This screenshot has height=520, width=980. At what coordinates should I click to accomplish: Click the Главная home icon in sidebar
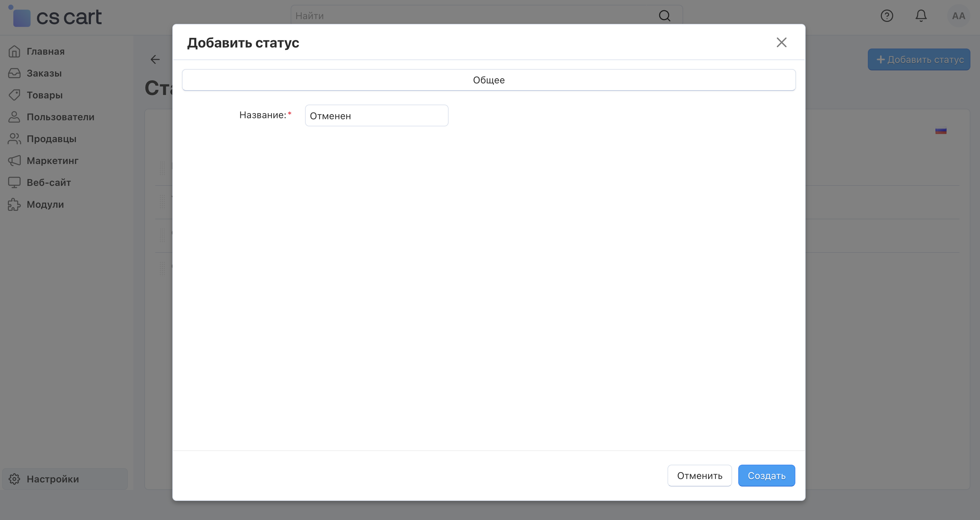[x=14, y=51]
